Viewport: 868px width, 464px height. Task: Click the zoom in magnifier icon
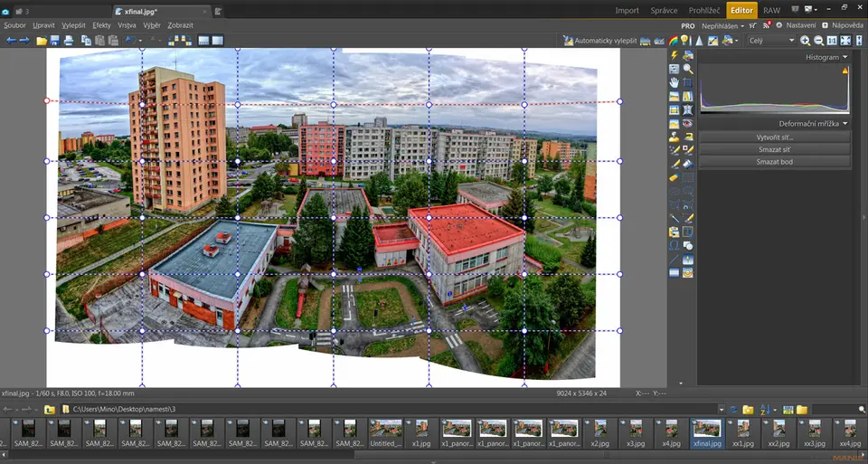point(805,41)
